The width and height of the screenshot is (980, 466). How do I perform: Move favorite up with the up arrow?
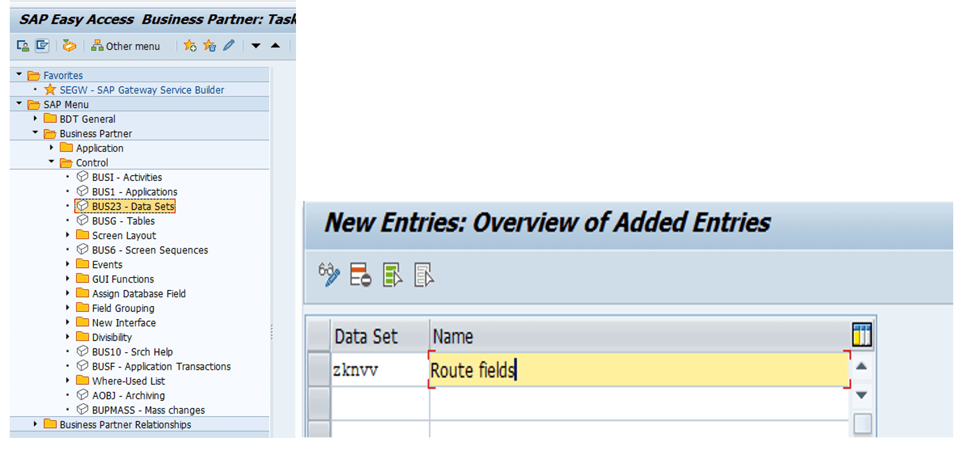275,46
